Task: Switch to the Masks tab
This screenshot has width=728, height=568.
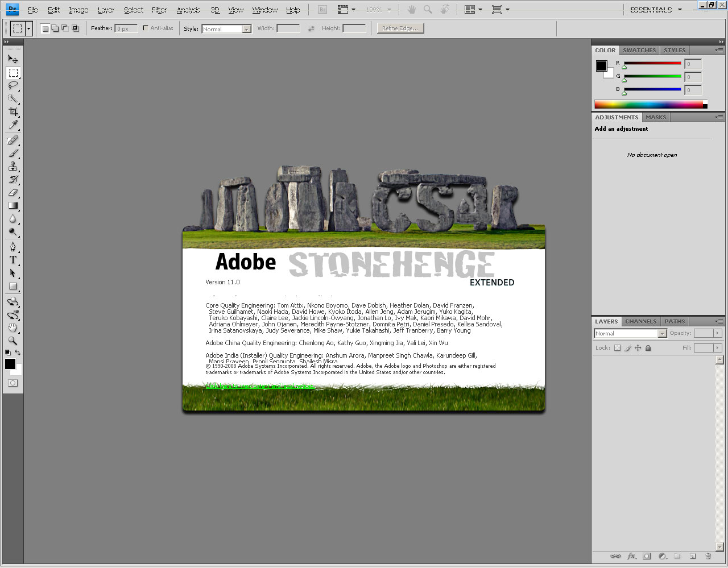Action: [x=656, y=117]
